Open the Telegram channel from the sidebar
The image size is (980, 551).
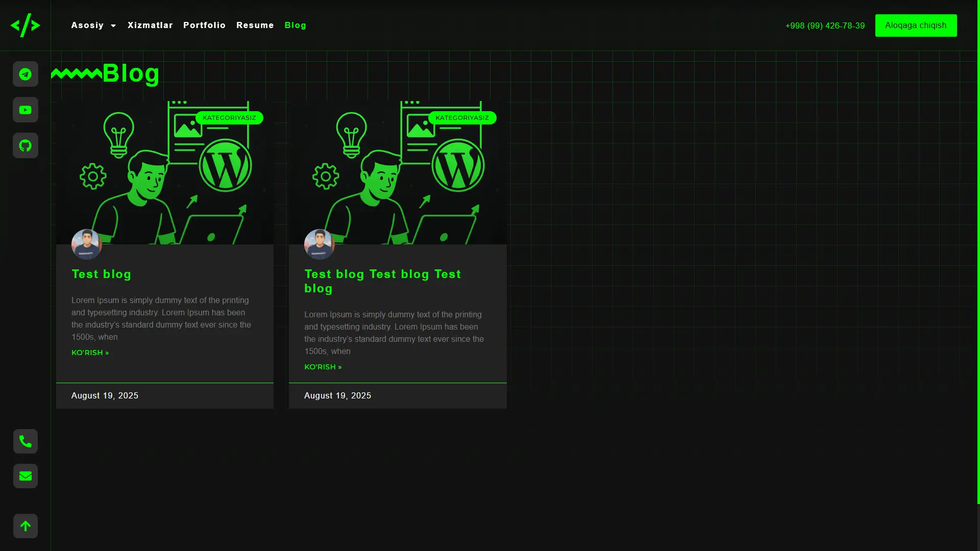(x=25, y=74)
